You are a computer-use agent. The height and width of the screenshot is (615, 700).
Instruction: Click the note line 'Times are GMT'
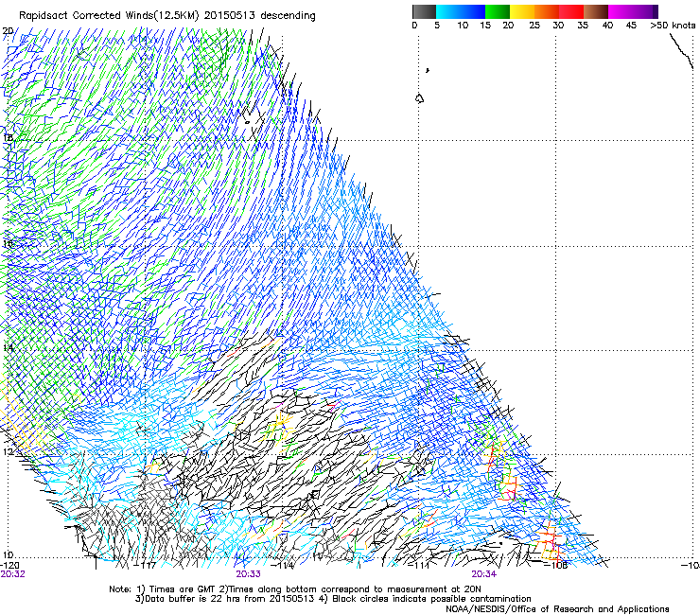pyautogui.click(x=181, y=589)
